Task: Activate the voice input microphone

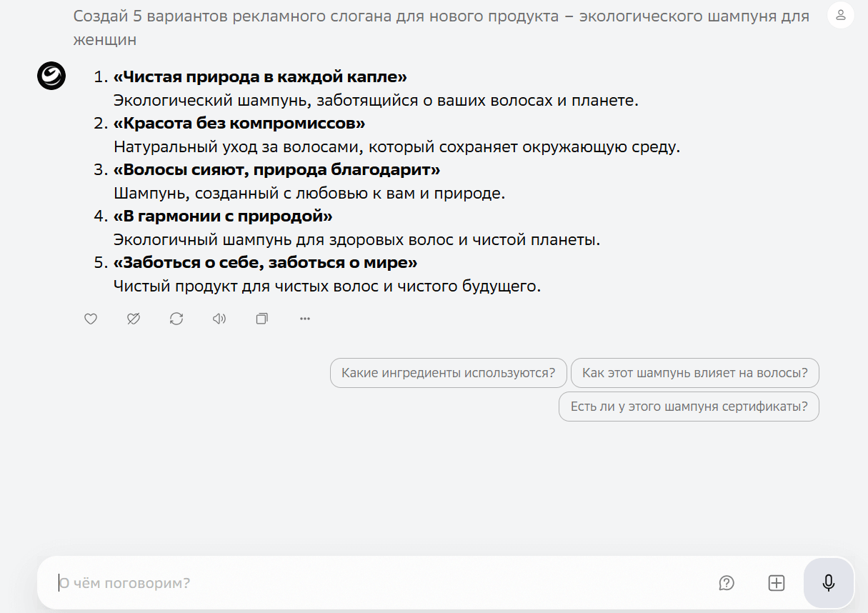Action: [x=828, y=582]
